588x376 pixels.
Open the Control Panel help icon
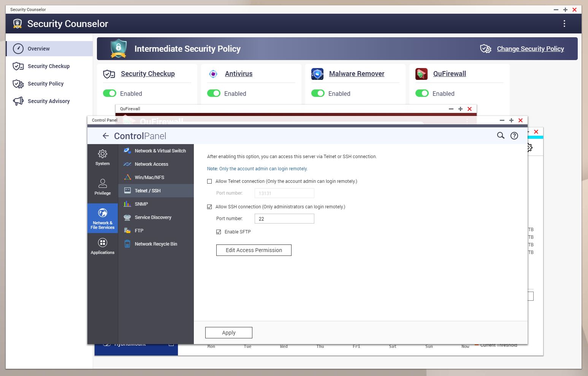(x=514, y=136)
